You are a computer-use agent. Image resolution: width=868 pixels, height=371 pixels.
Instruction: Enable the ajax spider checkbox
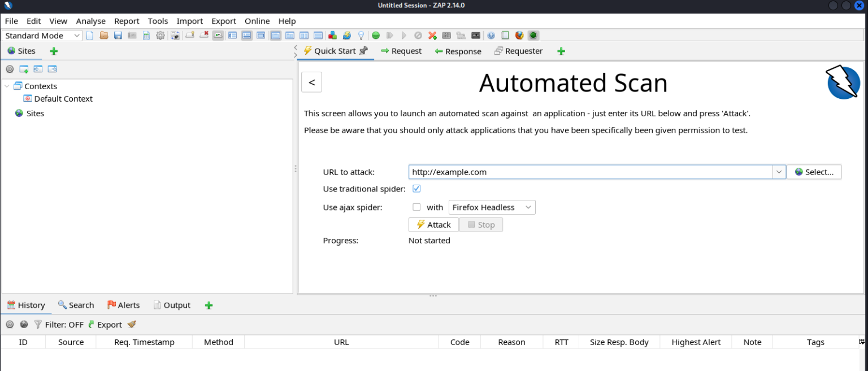(x=416, y=207)
